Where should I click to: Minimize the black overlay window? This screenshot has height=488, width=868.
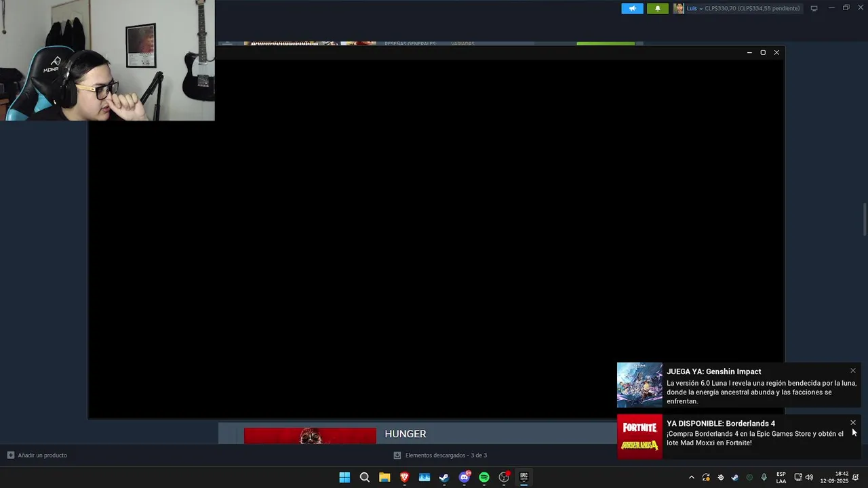click(749, 52)
